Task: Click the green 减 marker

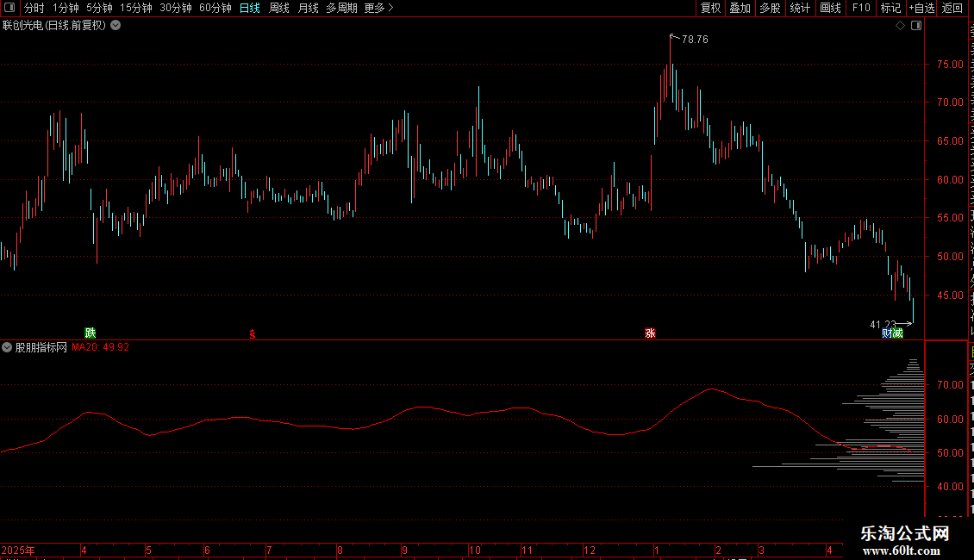Action: pos(897,333)
